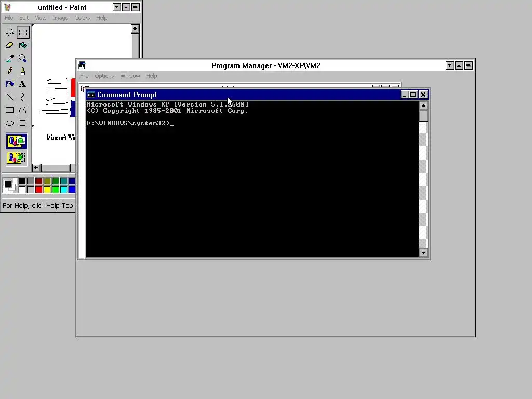
Task: Select the straight Line tool
Action: click(x=9, y=97)
